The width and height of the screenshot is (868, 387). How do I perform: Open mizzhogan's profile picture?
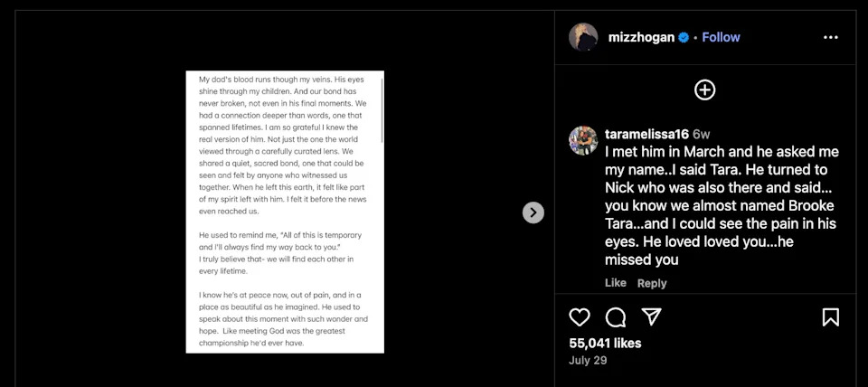point(583,37)
